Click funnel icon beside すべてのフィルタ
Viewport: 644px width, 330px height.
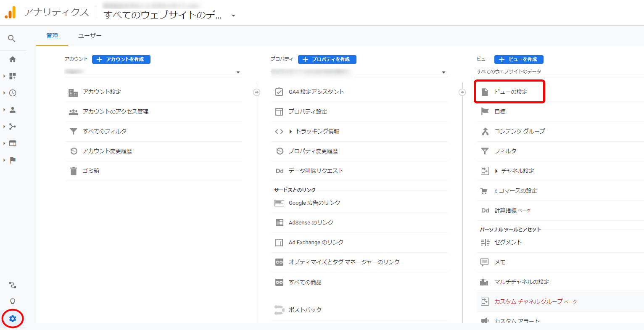click(73, 132)
